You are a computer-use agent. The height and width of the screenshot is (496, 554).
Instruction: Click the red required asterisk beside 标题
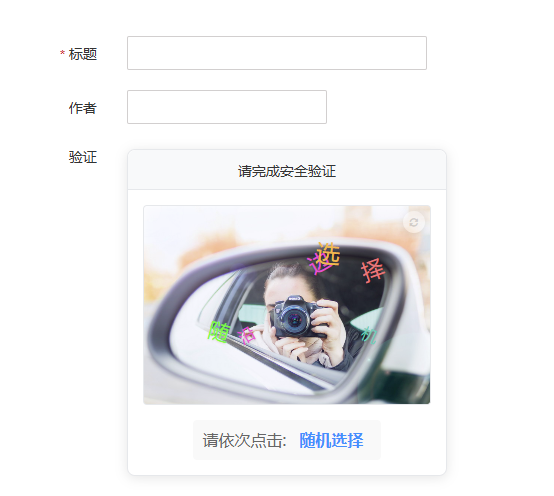(63, 53)
